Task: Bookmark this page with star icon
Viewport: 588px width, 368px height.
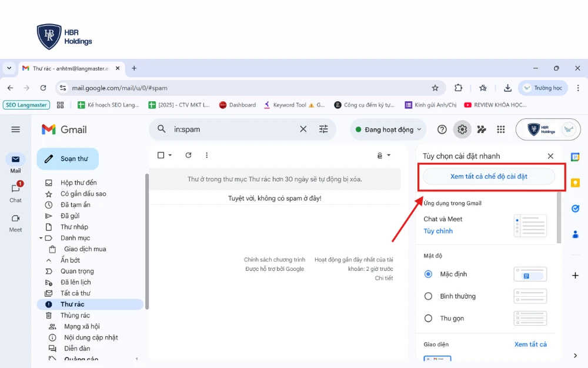Action: pos(435,88)
